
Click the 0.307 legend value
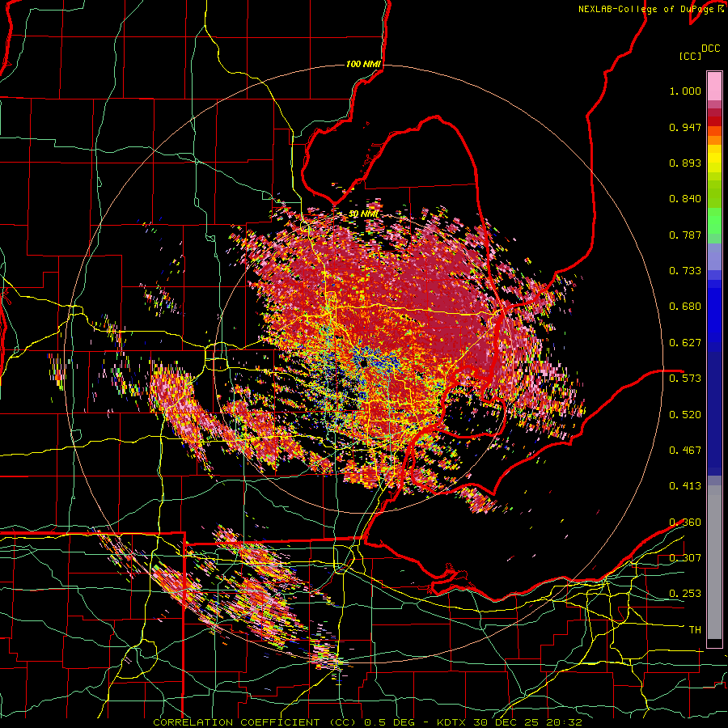point(685,558)
